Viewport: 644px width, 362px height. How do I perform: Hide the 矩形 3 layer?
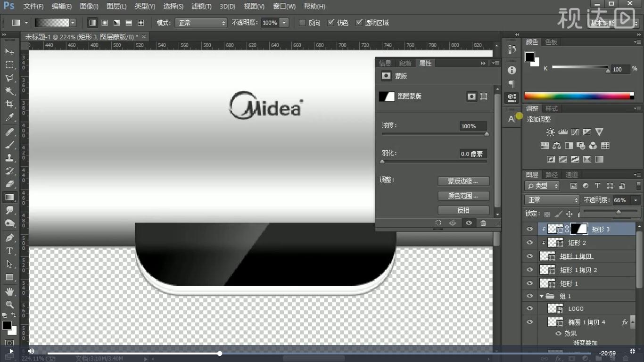(530, 229)
